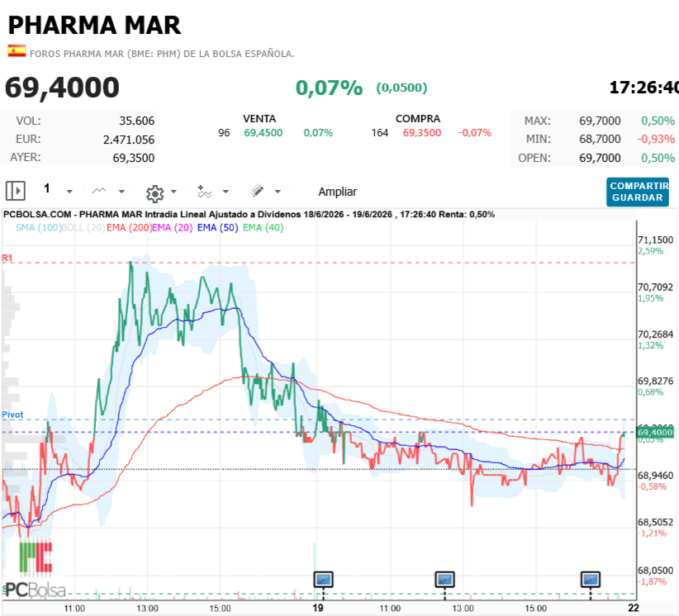
Task: Click the Ampliar link
Action: point(338,192)
